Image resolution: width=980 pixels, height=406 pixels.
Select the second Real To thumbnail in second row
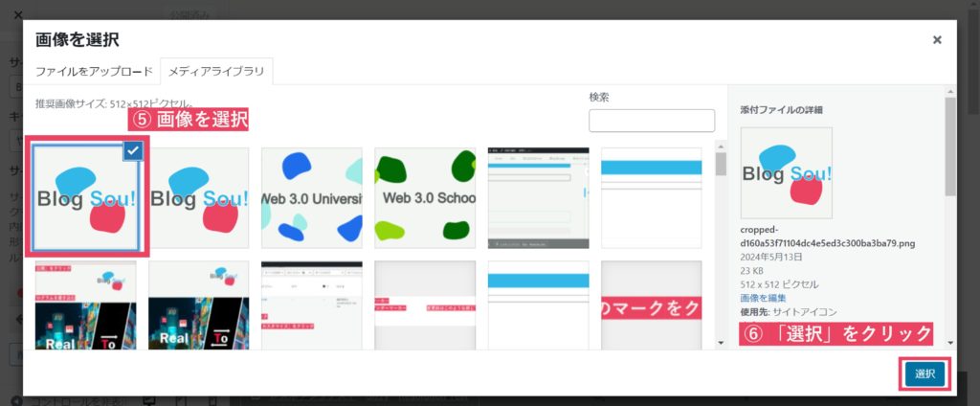click(199, 304)
